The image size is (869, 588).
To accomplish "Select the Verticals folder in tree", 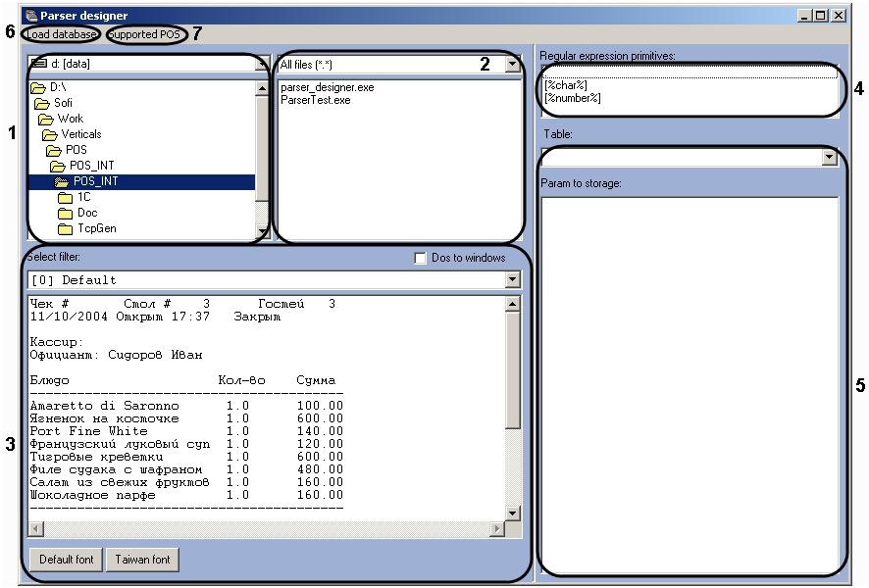I will coord(80,134).
